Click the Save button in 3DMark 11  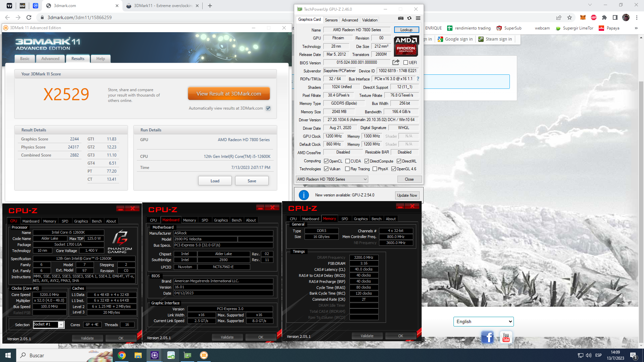click(252, 181)
